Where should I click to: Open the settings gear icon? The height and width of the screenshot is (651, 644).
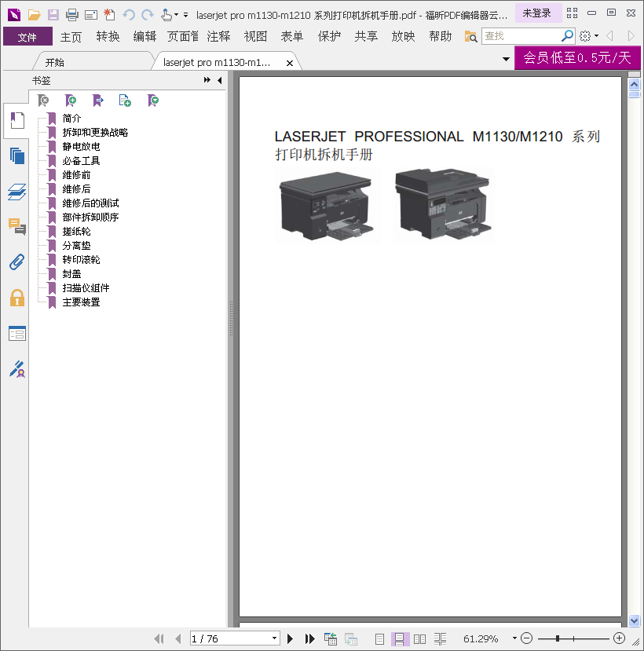coord(585,36)
